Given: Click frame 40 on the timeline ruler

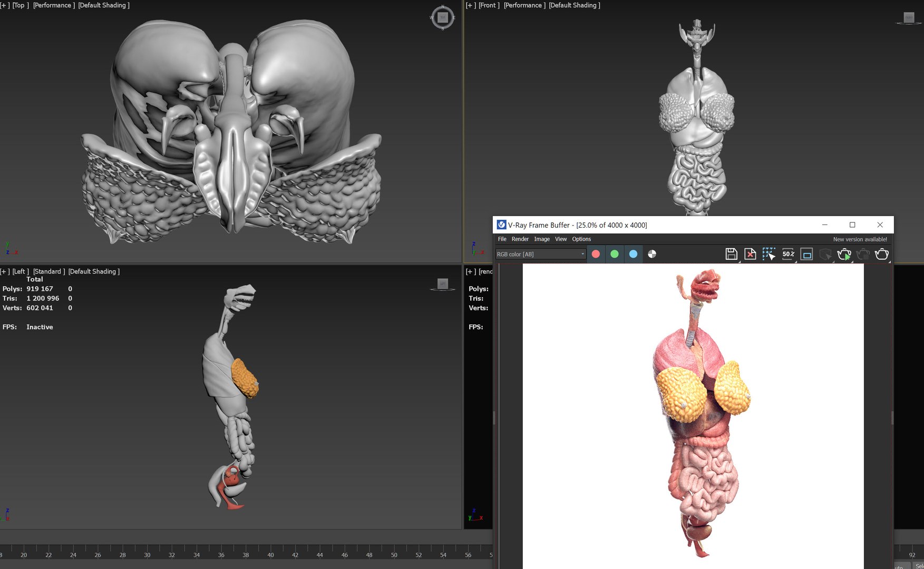Looking at the screenshot, I should tap(270, 554).
